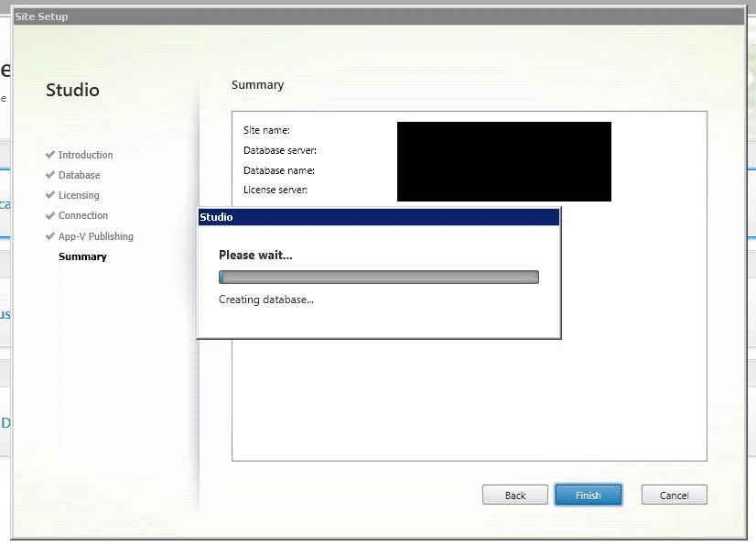Go to the App-V Publishing step
This screenshot has height=545, width=756.
[x=95, y=236]
